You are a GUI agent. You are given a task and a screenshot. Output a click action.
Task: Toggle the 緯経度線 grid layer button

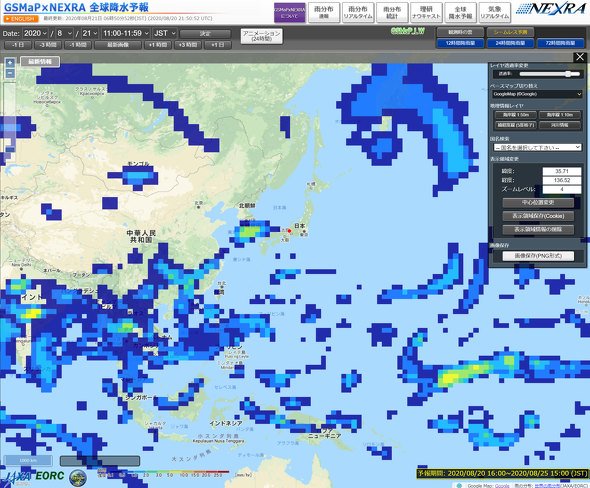click(515, 125)
